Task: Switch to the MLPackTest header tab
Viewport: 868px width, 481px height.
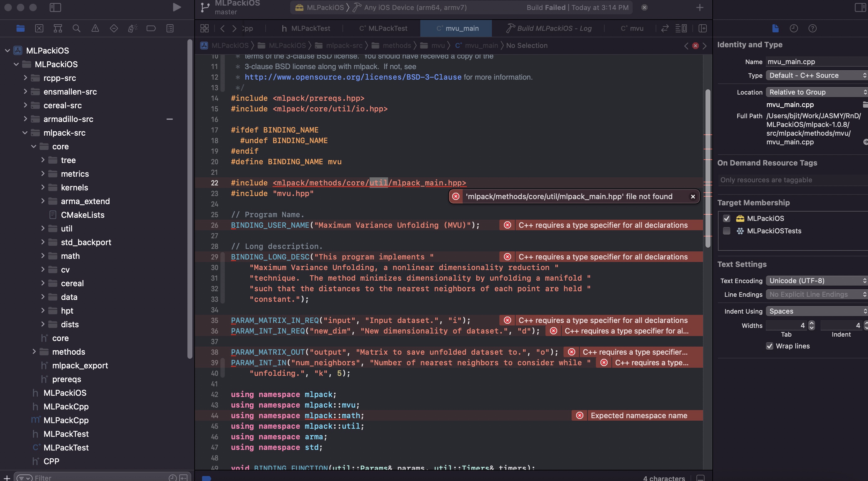Action: pyautogui.click(x=306, y=28)
